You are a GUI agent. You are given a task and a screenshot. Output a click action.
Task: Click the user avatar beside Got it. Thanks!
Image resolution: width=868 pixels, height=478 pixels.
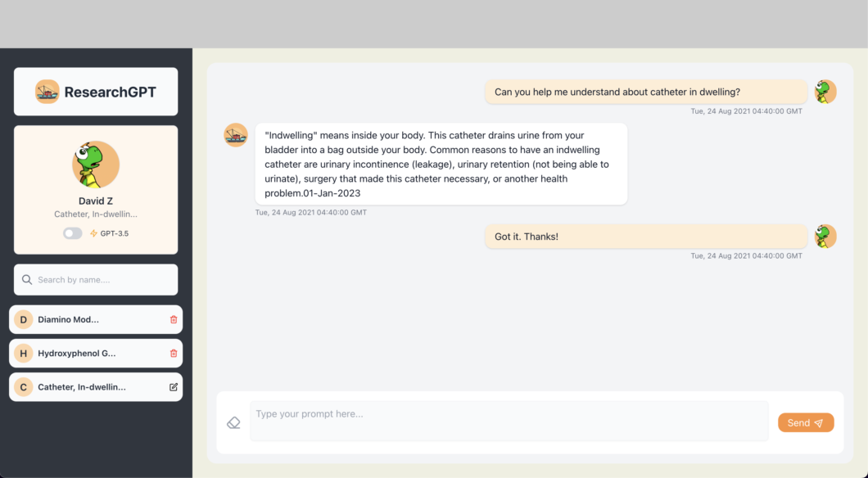point(825,237)
